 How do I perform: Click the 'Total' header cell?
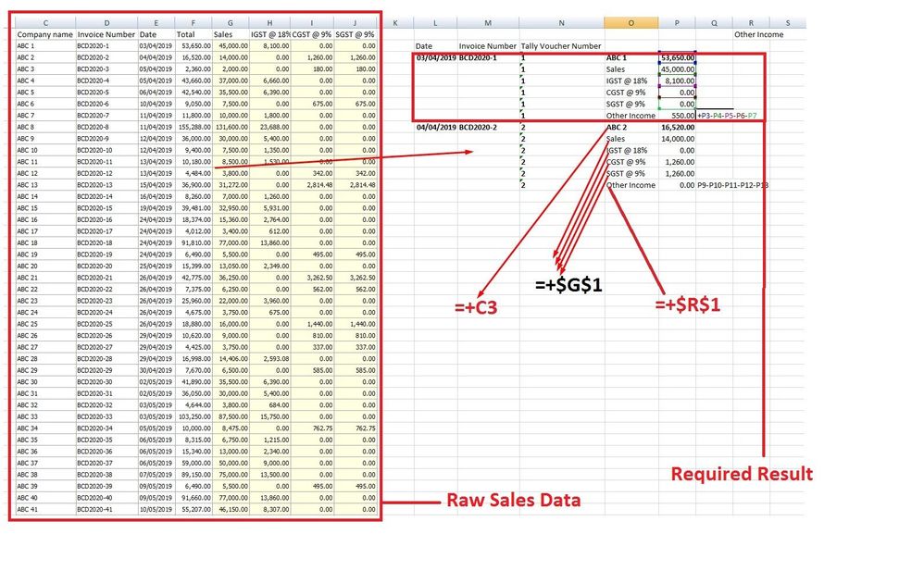(x=194, y=34)
